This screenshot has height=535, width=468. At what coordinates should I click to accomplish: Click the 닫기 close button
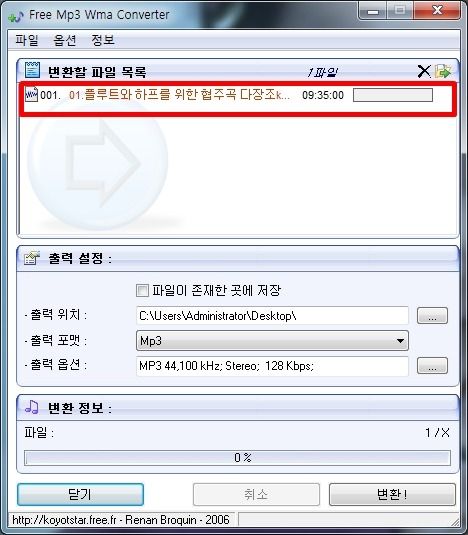[80, 494]
